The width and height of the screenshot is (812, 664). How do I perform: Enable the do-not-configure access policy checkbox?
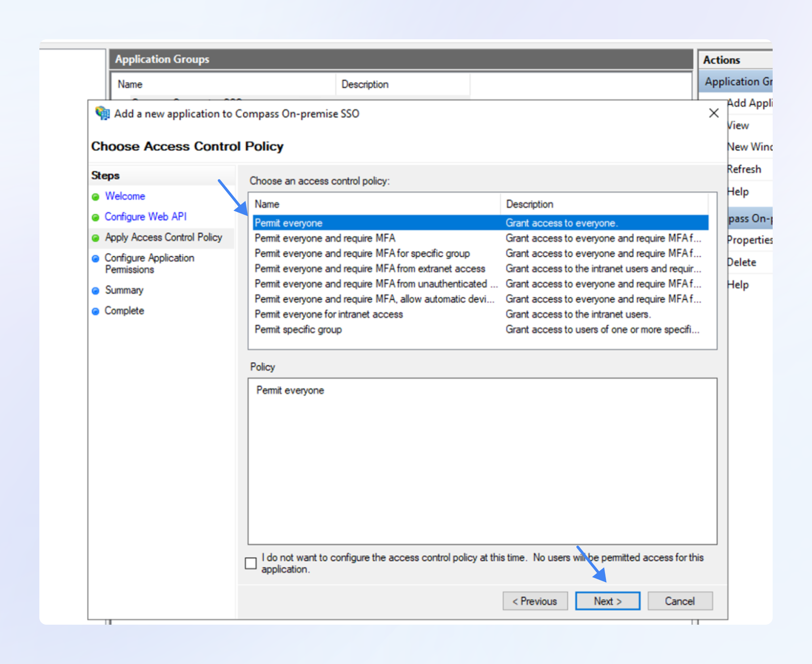click(x=251, y=563)
